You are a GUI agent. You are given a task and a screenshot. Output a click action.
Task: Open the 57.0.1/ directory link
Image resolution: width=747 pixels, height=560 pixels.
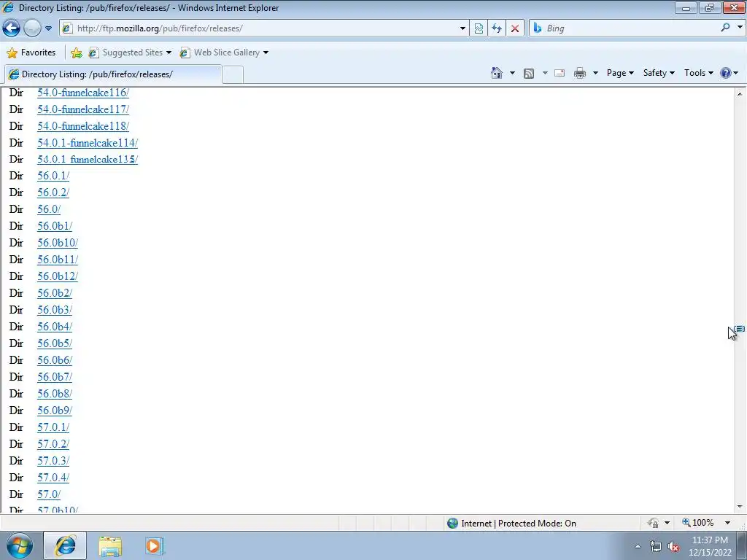pos(53,427)
